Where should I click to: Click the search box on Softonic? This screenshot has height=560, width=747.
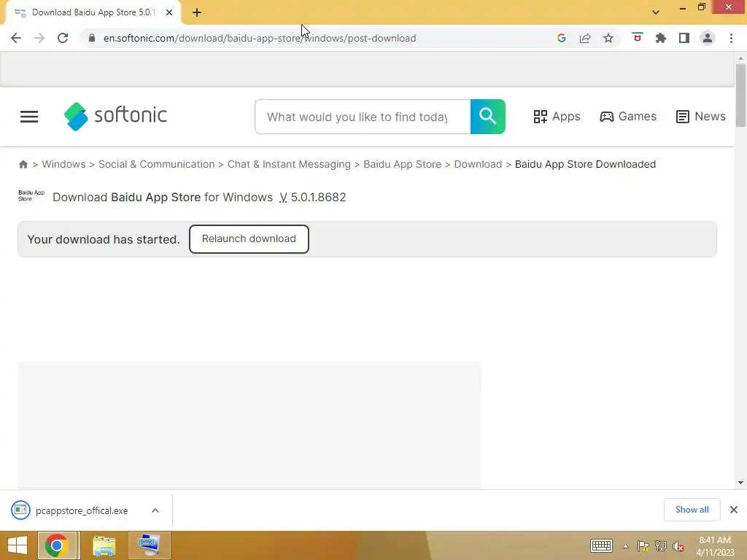pyautogui.click(x=363, y=117)
